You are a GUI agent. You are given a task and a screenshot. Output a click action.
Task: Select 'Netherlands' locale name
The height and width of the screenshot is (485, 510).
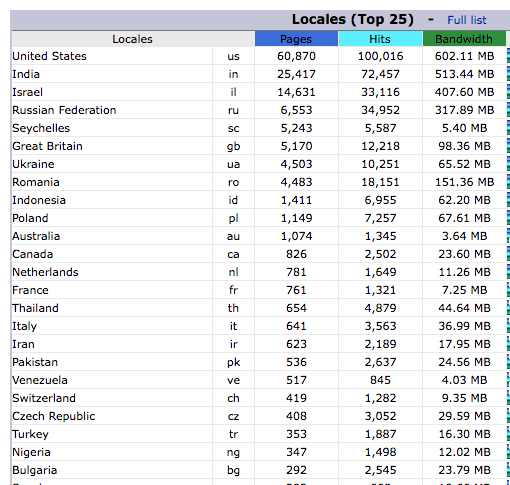coord(45,272)
